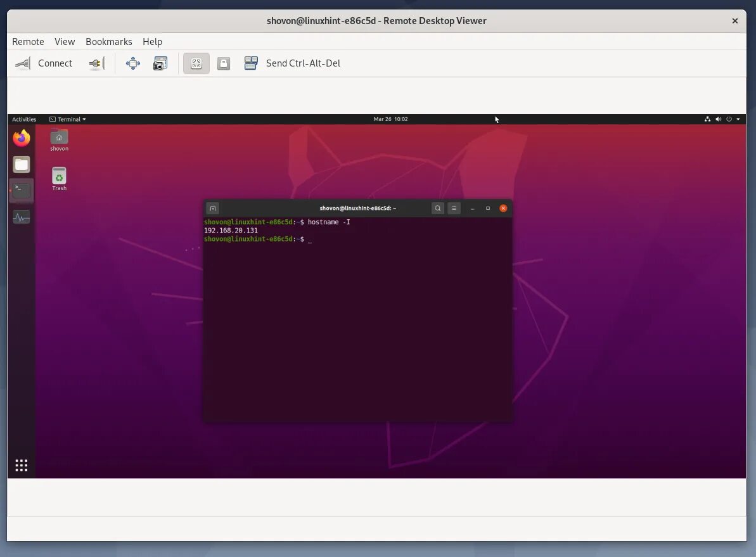
Task: Click the power icon in remote top bar
Action: coord(729,119)
